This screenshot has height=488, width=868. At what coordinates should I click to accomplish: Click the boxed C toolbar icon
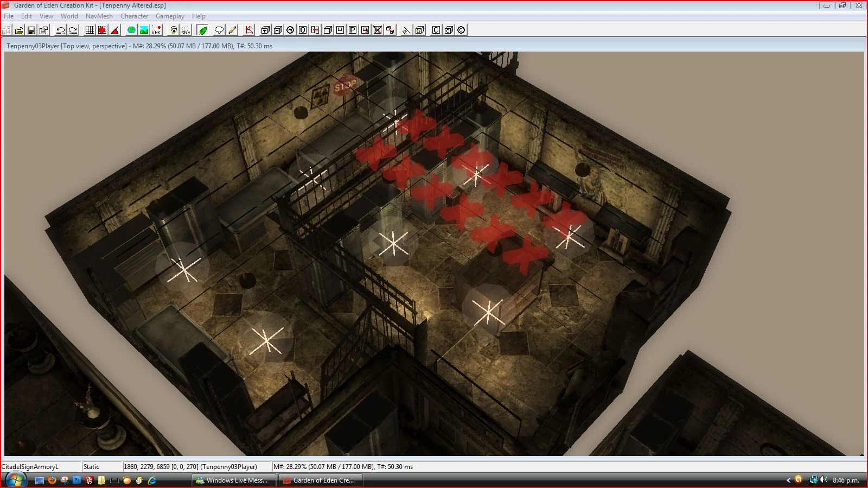coord(436,30)
